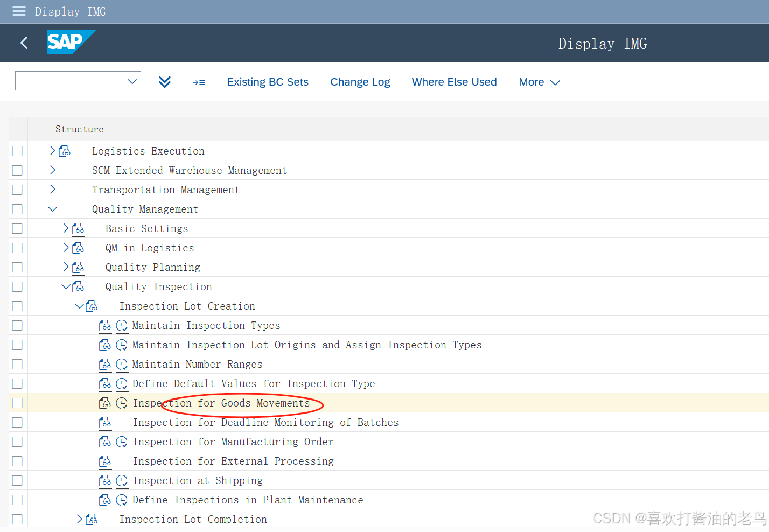Select Define Inspections in Plant Maintenance entry
The image size is (769, 532).
click(248, 500)
